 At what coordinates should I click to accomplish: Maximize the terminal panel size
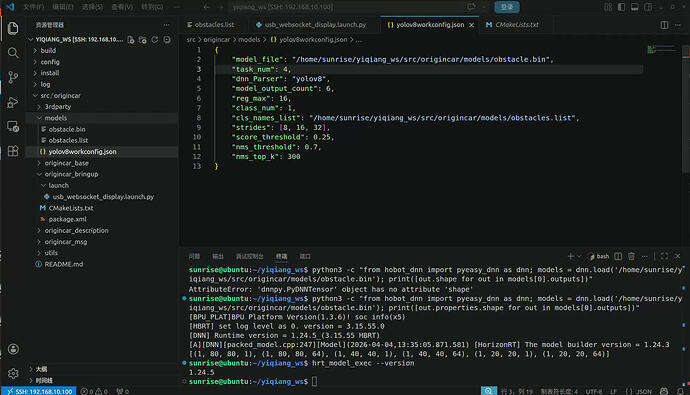point(664,256)
